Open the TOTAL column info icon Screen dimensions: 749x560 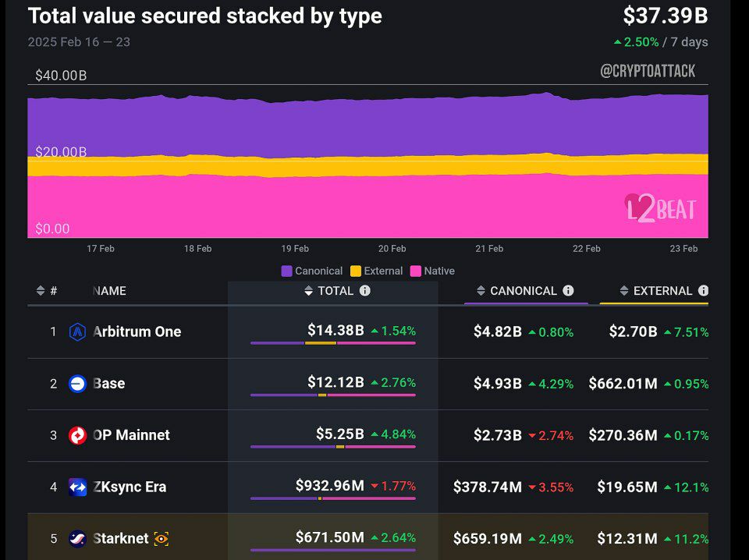(365, 291)
